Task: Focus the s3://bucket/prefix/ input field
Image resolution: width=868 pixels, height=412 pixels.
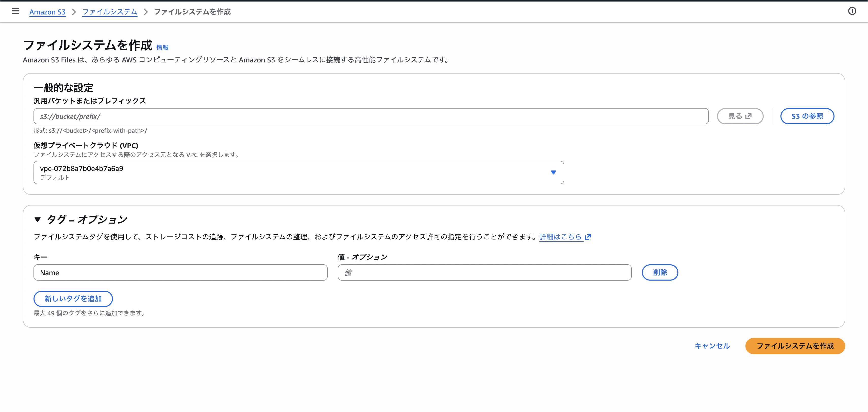Action: point(371,116)
